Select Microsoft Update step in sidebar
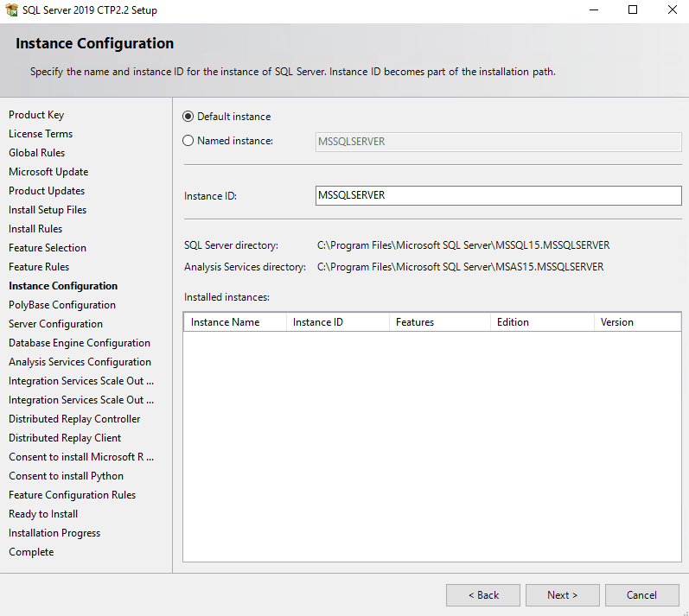The image size is (689, 616). [48, 172]
